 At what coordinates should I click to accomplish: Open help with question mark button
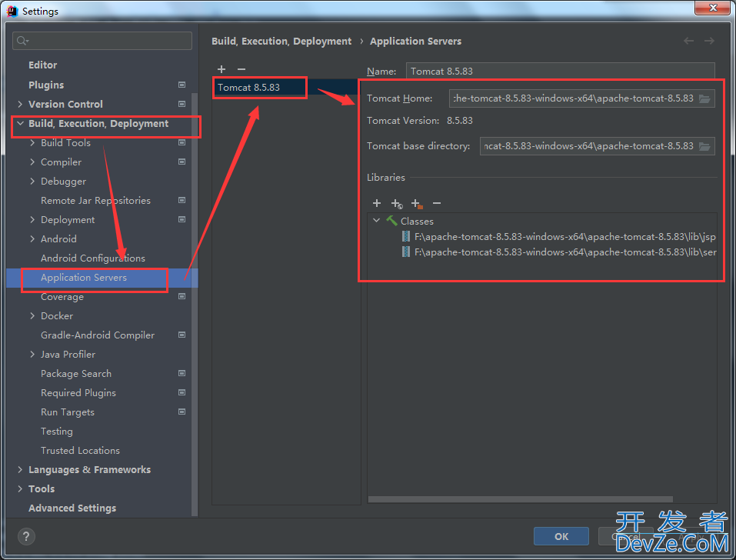tap(26, 536)
